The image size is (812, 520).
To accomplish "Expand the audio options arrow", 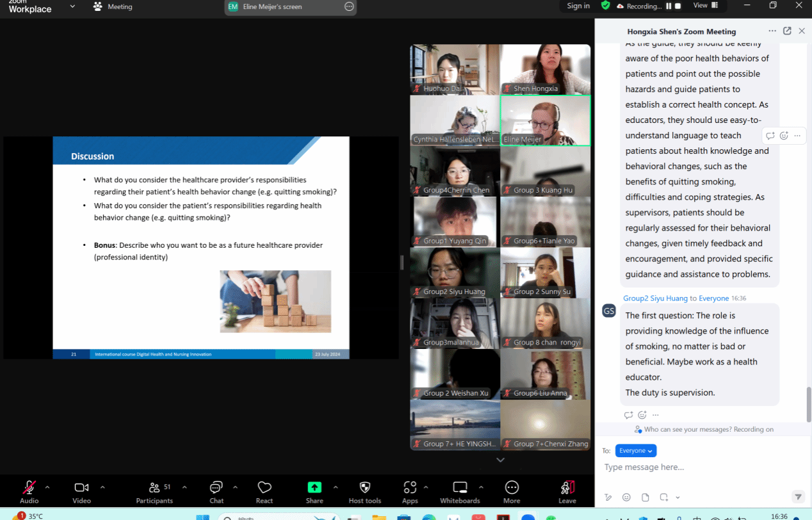I will click(x=47, y=487).
